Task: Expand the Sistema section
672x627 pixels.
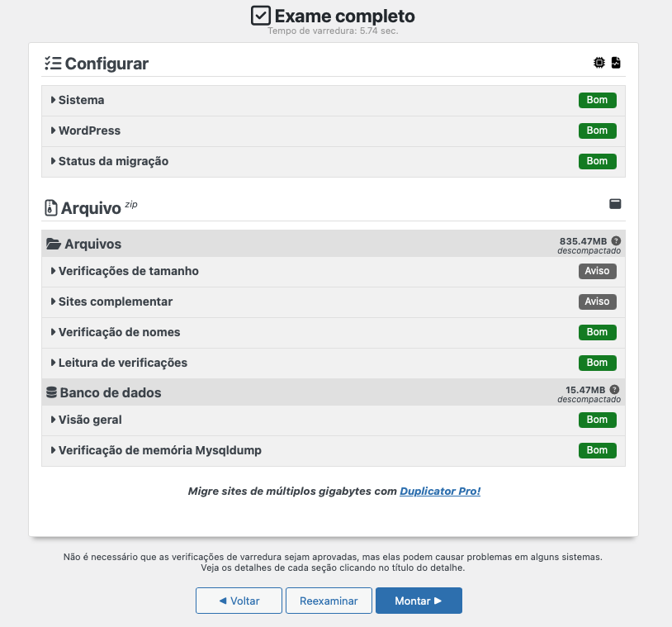Action: [80, 100]
